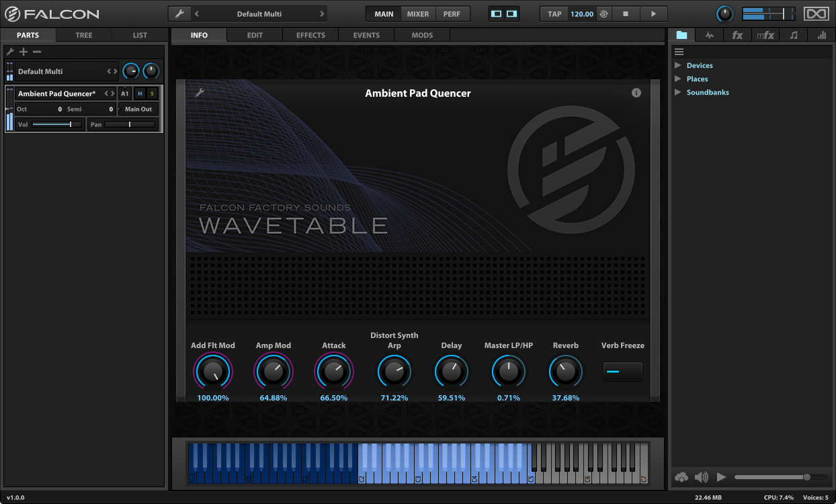Open browser bar-chart modulators tab
This screenshot has height=504, width=836.
821,35
